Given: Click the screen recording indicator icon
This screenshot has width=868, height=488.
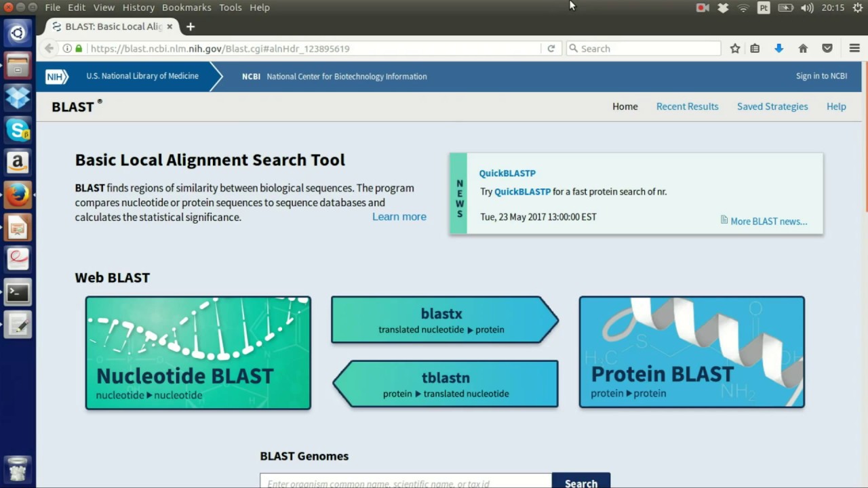Looking at the screenshot, I should (x=703, y=8).
